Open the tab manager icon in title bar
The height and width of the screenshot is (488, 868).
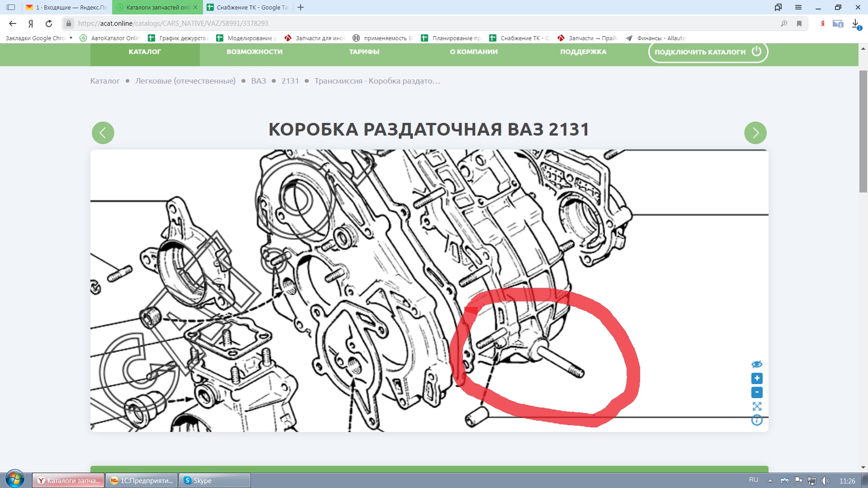[x=778, y=7]
